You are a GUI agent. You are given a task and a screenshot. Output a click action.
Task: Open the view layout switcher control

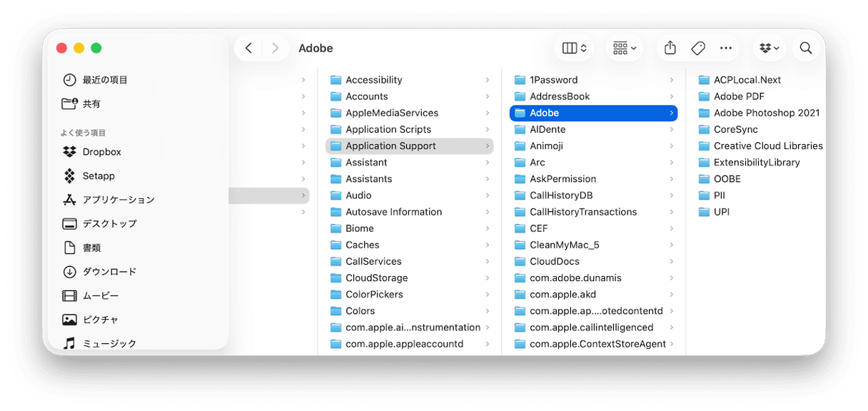(x=574, y=48)
